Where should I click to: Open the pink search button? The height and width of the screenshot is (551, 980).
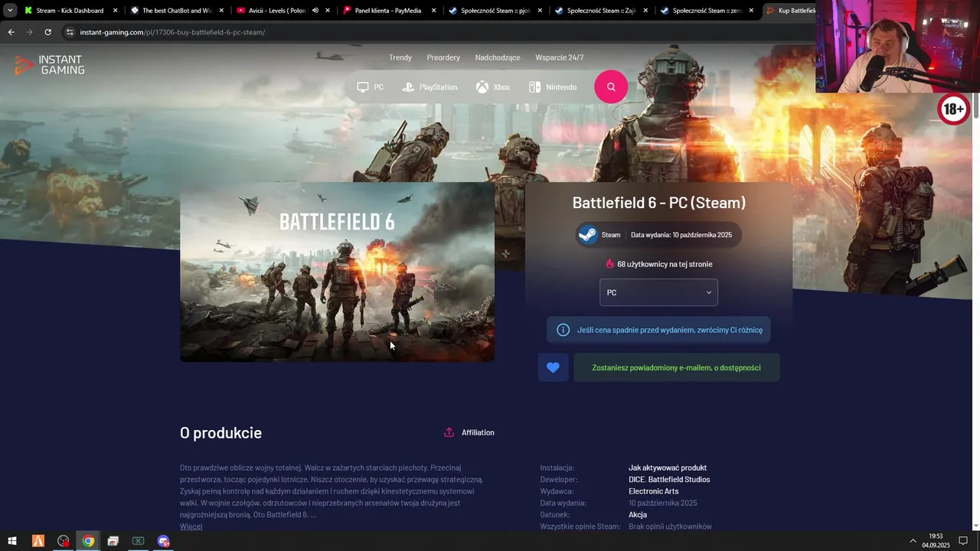(x=611, y=86)
